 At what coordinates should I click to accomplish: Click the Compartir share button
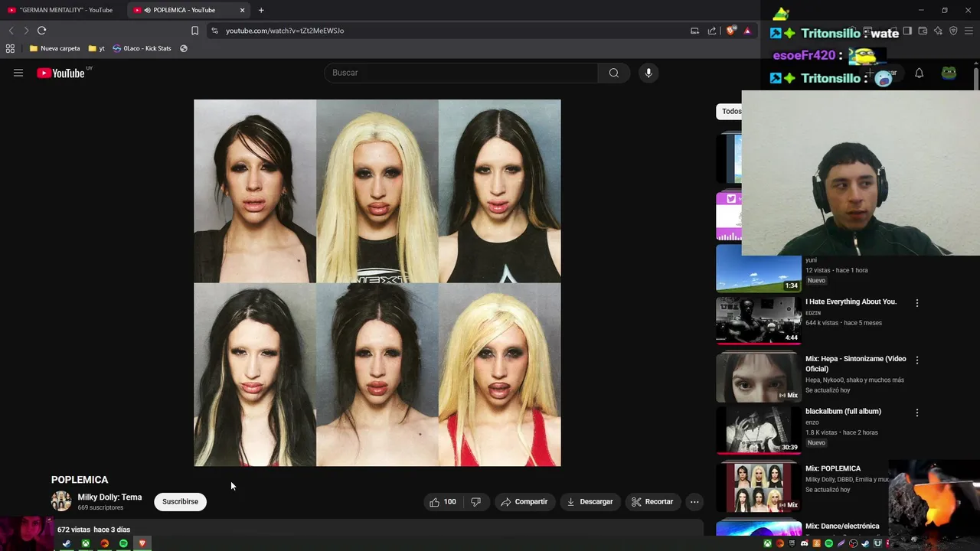pyautogui.click(x=524, y=502)
